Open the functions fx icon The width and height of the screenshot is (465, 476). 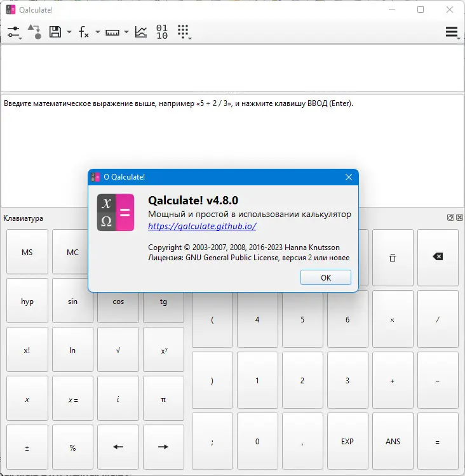84,32
